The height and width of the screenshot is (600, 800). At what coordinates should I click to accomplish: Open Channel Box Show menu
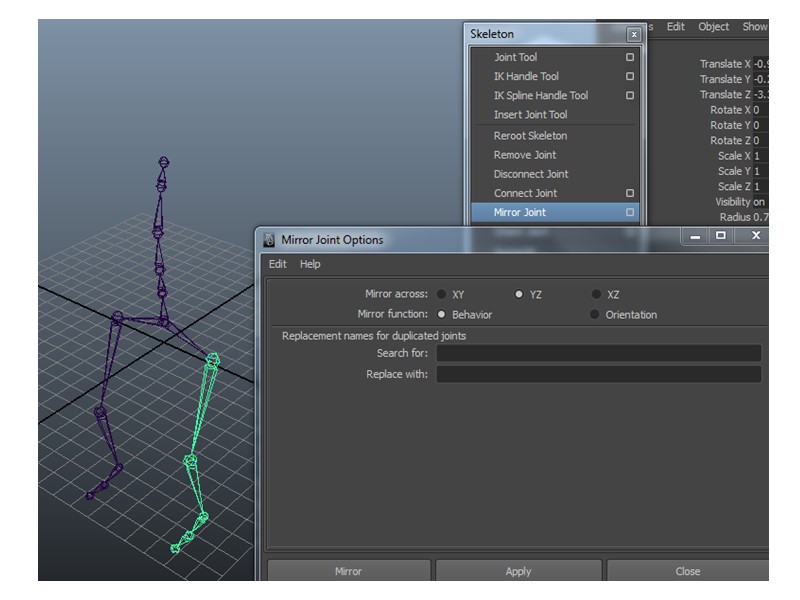pyautogui.click(x=755, y=27)
